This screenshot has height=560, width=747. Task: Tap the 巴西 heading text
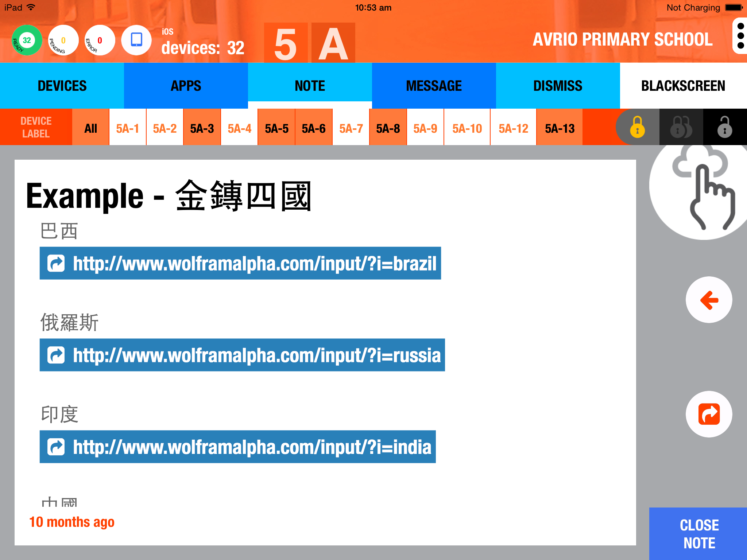point(59,231)
